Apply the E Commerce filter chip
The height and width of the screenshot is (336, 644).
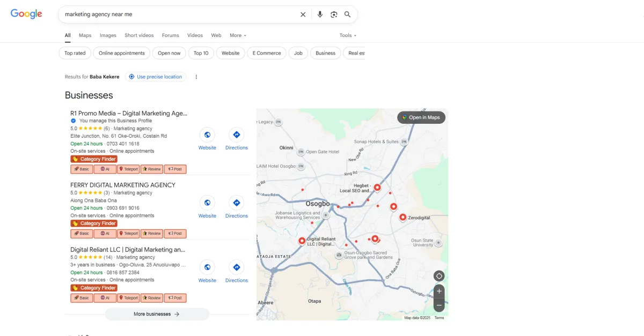(x=267, y=53)
